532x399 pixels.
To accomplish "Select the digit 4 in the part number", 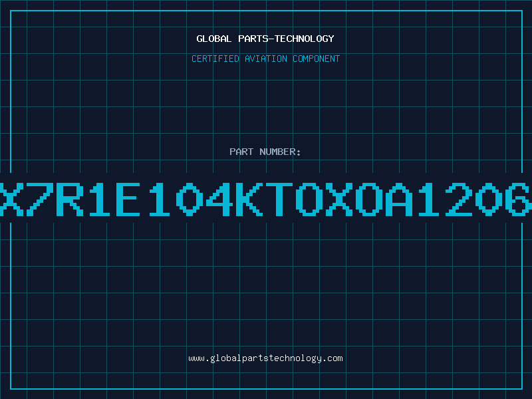I will tap(219, 199).
